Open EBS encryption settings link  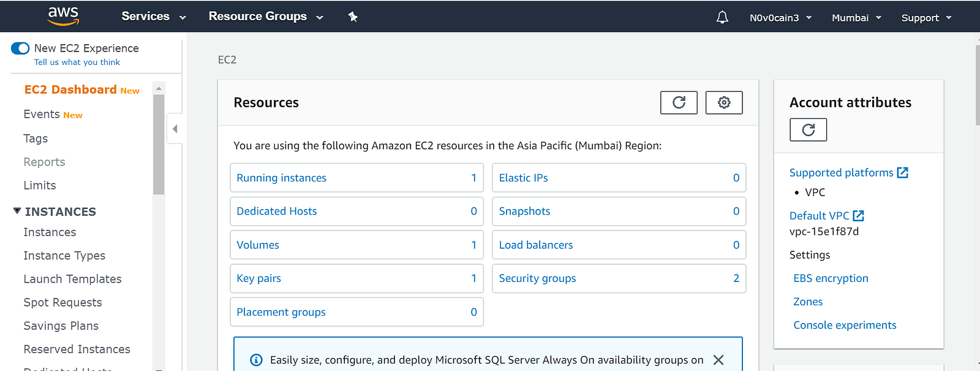[x=831, y=278]
